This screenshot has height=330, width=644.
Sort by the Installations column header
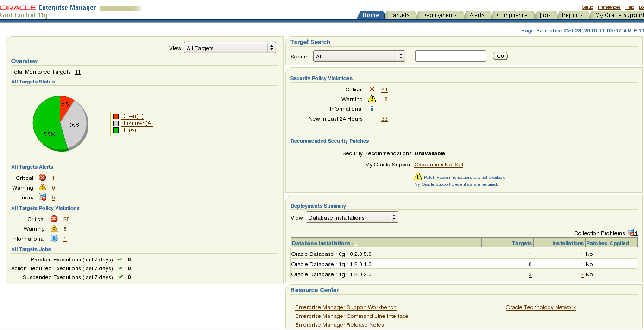point(568,243)
